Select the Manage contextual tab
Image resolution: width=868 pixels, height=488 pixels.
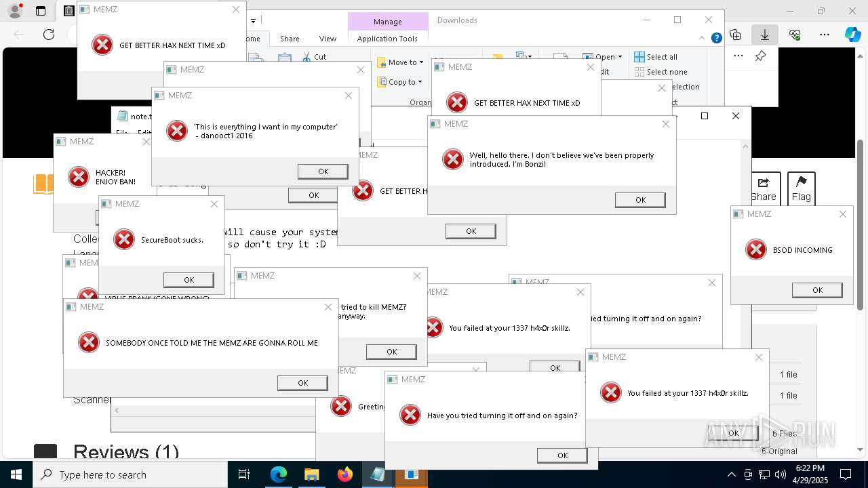pos(388,22)
